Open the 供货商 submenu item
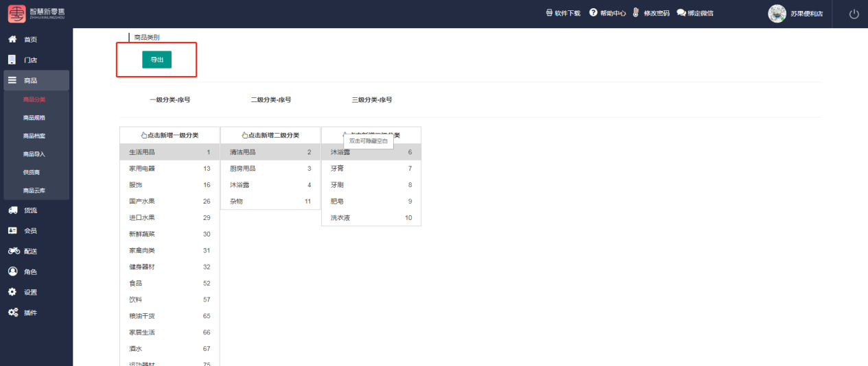This screenshot has height=366, width=868. [32, 172]
